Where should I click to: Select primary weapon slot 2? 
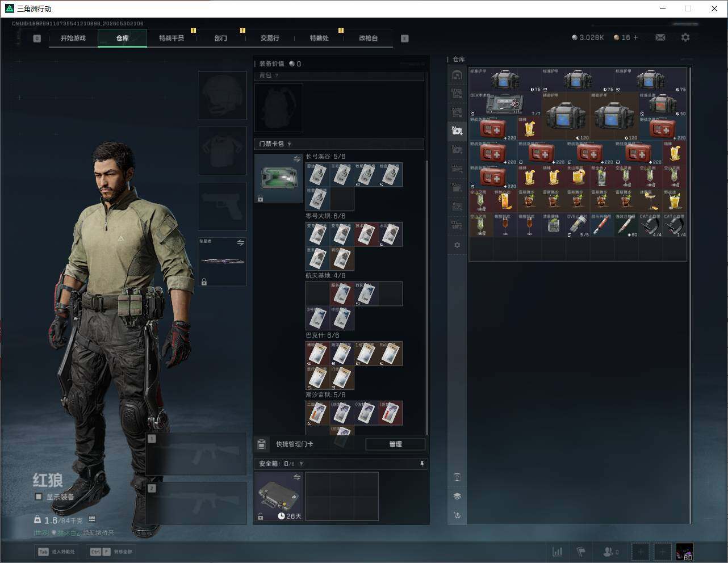(x=196, y=503)
